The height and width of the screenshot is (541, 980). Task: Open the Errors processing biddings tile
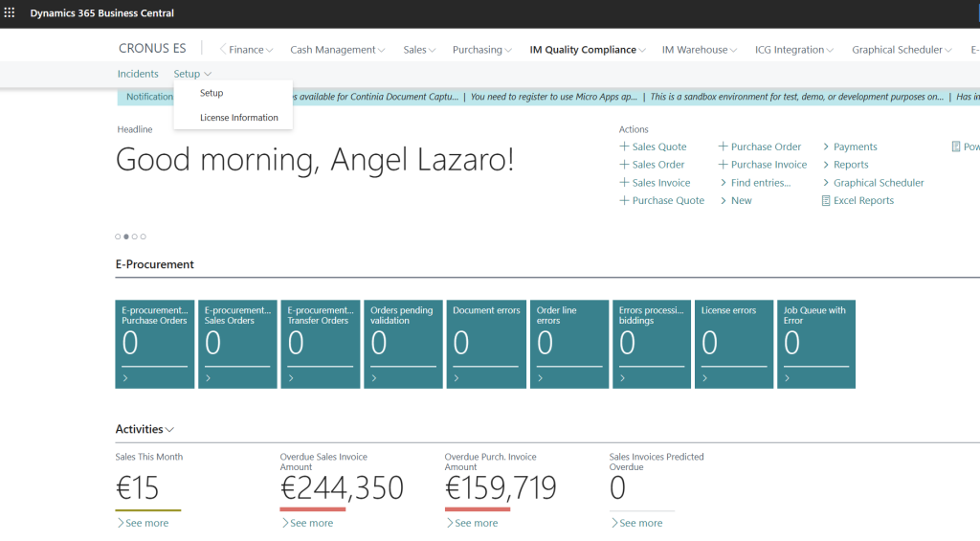651,344
